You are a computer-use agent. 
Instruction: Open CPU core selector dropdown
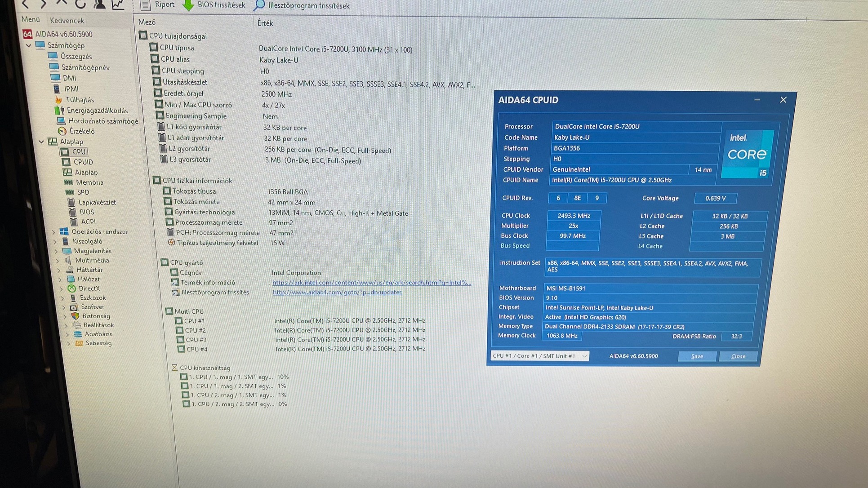click(x=540, y=356)
